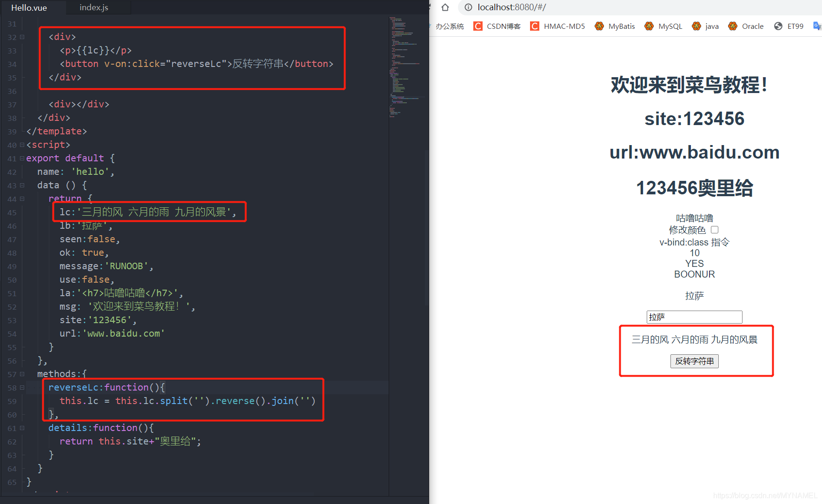Click the </template> closing tag line
822x504 pixels.
(x=57, y=132)
